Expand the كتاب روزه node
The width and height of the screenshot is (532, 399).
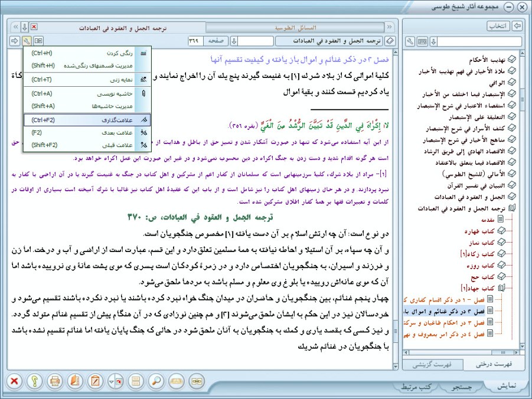pos(501,266)
